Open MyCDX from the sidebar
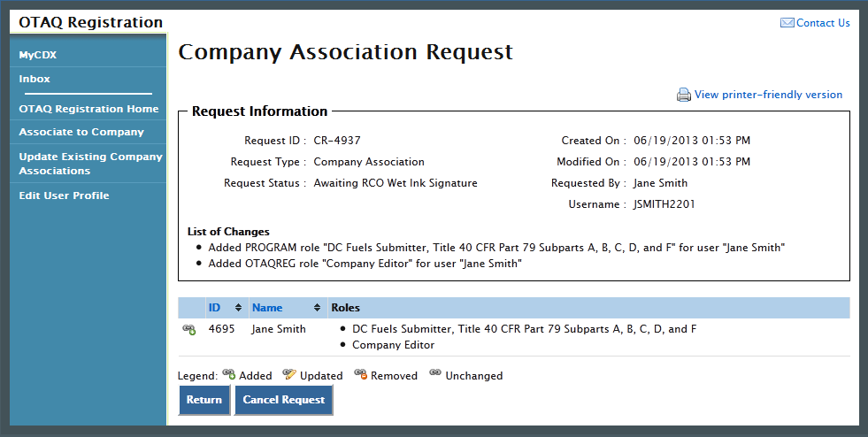868x437 pixels. (x=38, y=55)
